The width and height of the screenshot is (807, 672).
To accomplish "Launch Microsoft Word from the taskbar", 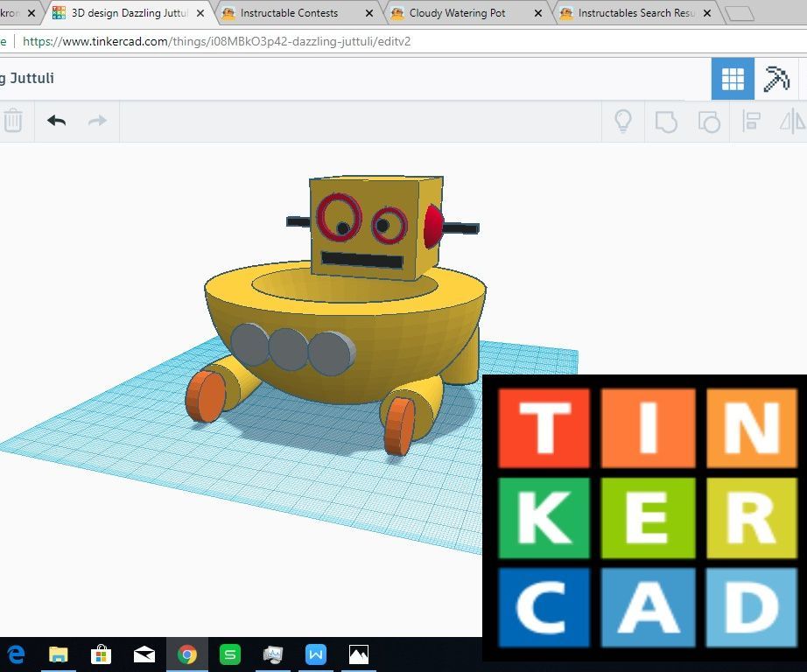I will 315,654.
